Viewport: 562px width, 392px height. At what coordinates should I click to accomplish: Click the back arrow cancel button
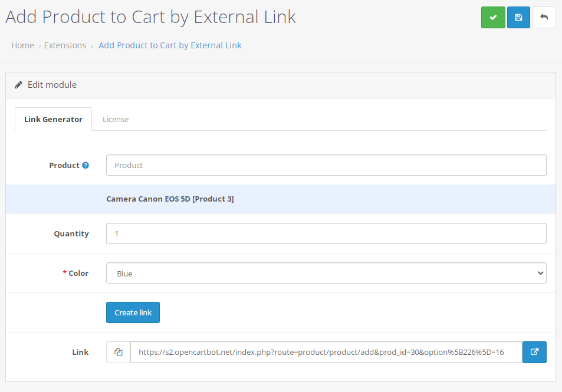544,18
